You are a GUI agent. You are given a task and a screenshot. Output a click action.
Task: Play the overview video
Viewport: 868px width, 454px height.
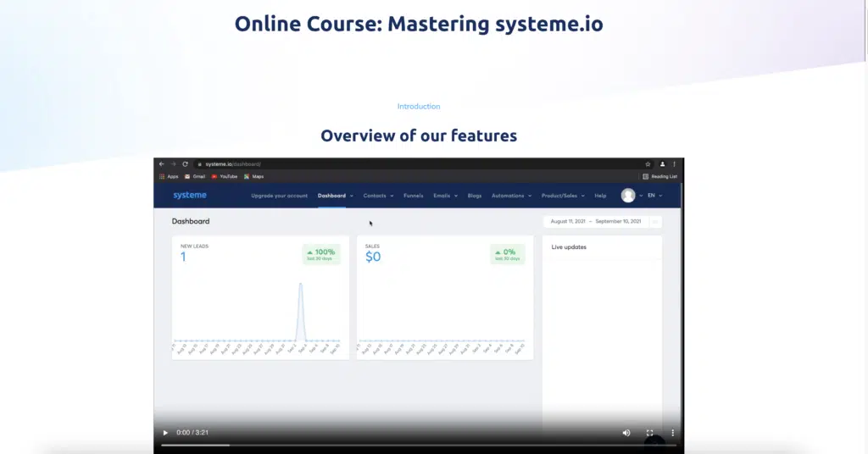[x=165, y=433]
